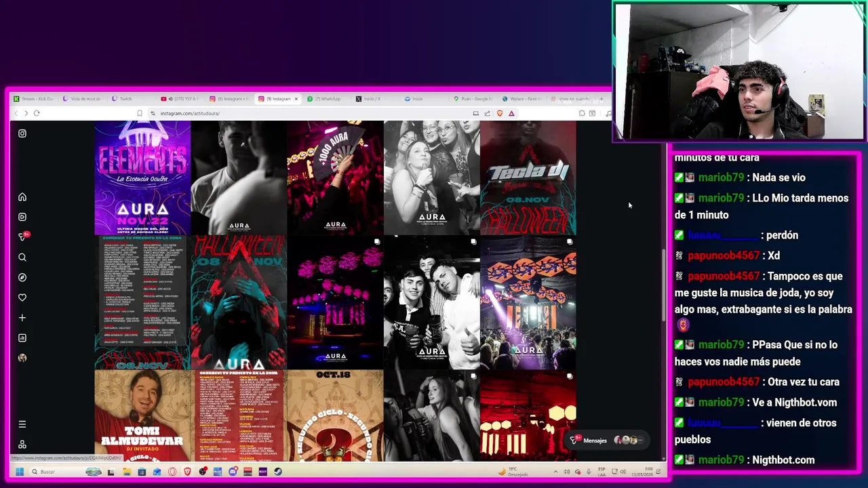
Task: Go back with browser back arrow
Action: click(16, 113)
